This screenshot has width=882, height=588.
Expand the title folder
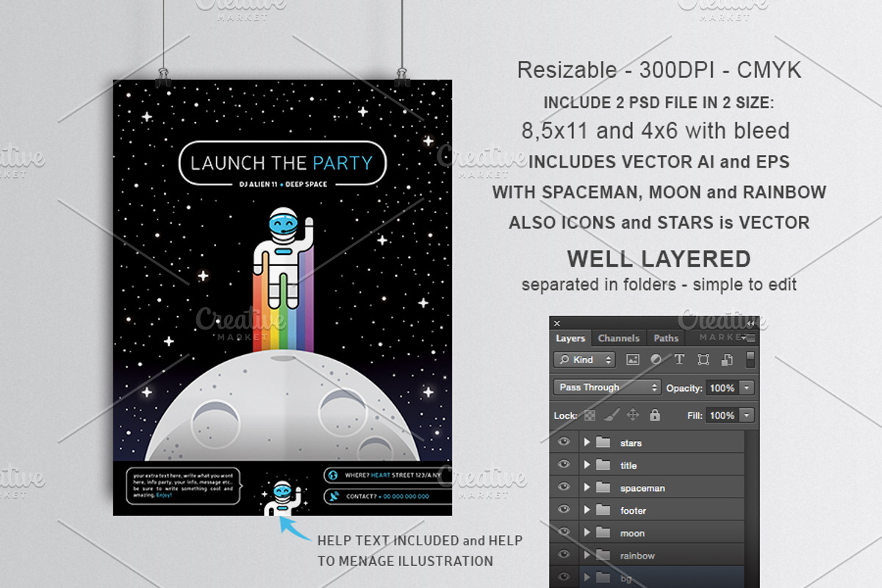pos(587,465)
